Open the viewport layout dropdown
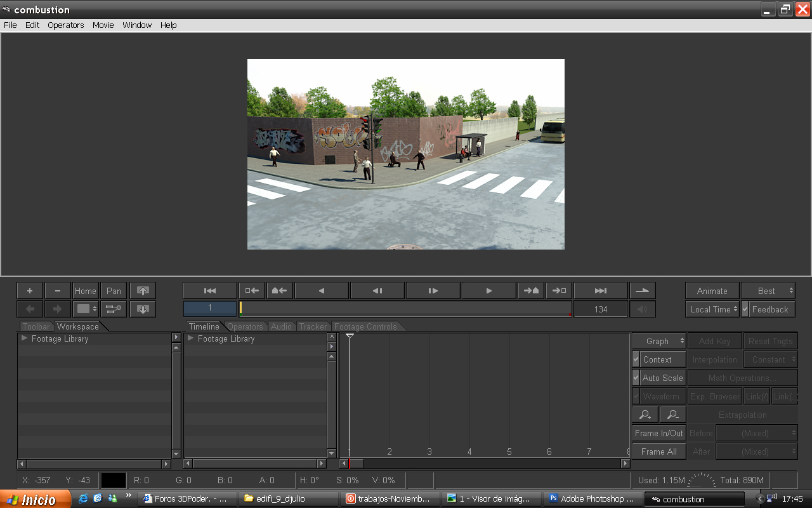Screen dimensions: 812x508 86,309
